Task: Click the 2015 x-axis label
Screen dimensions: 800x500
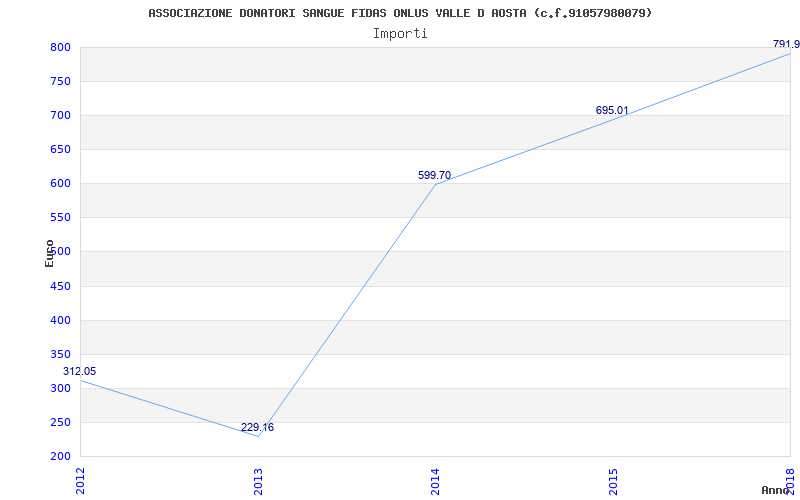Action: (x=613, y=481)
